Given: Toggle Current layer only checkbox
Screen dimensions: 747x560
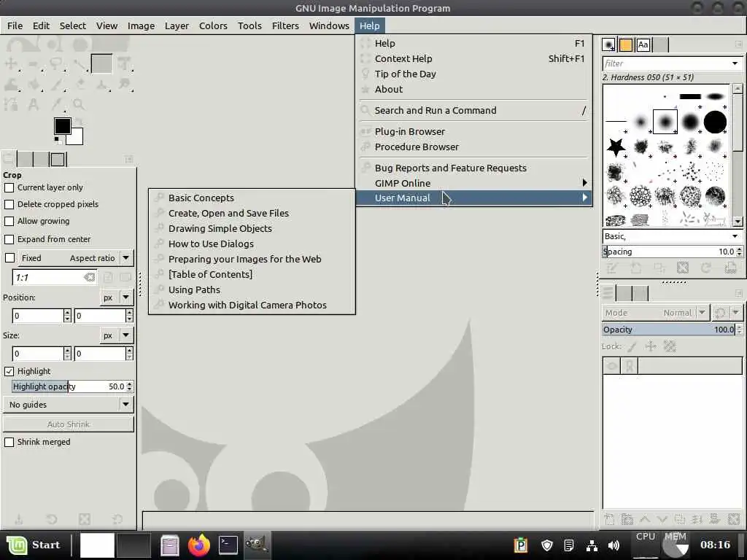Looking at the screenshot, I should click(9, 187).
